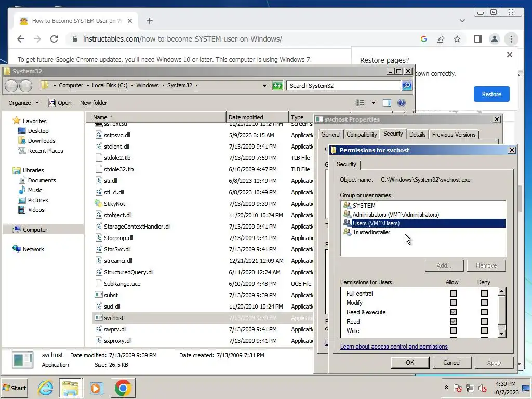Click Cancel in Permissions dialog

pyautogui.click(x=451, y=362)
